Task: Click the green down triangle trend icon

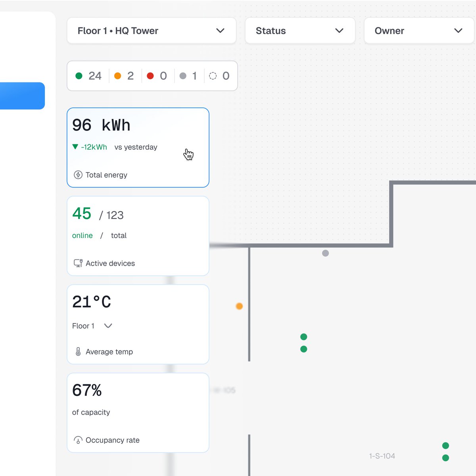Action: [75, 147]
